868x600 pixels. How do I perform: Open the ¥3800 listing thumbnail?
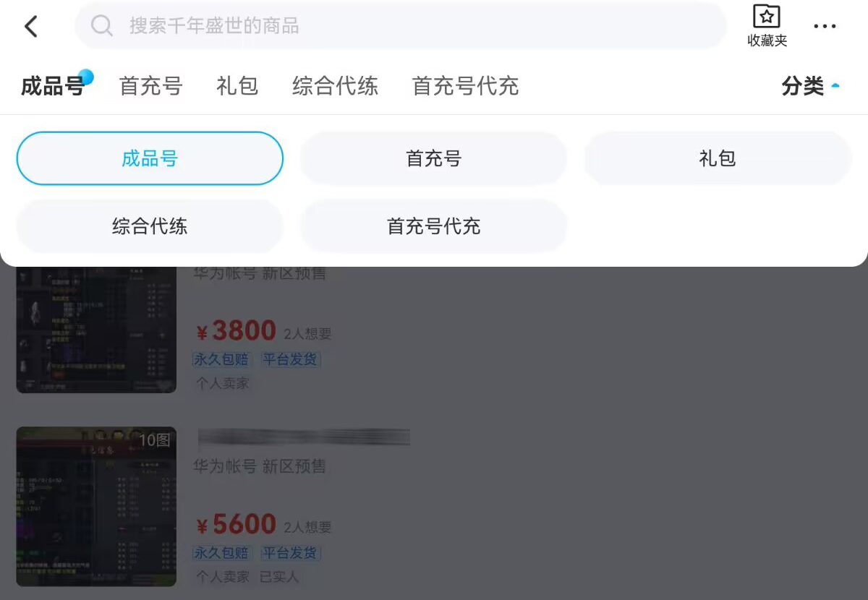click(96, 330)
